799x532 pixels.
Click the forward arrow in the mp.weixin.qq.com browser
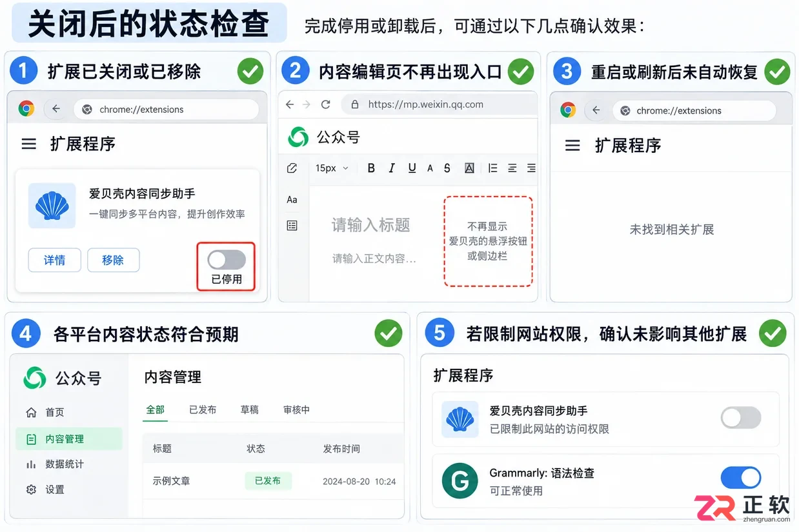pyautogui.click(x=307, y=104)
